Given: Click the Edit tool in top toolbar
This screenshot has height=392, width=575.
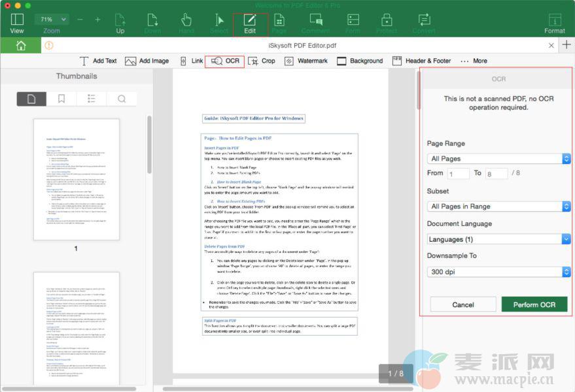Looking at the screenshot, I should 249,22.
